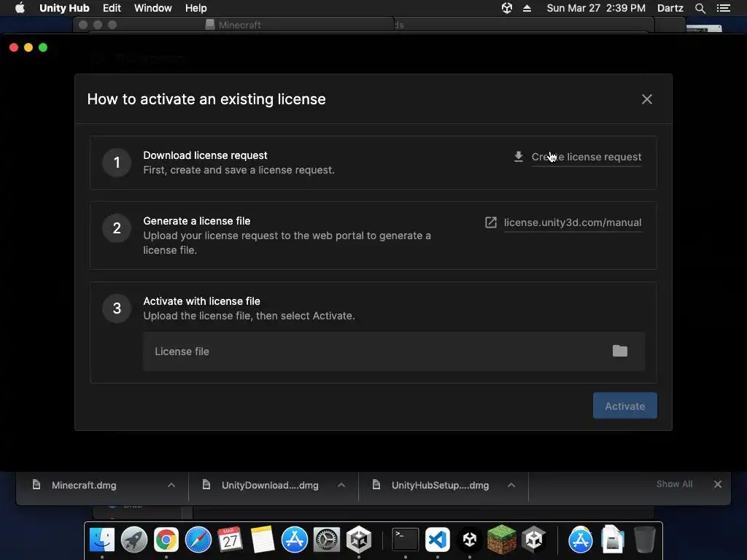
Task: Open the Edit menu
Action: tap(112, 8)
